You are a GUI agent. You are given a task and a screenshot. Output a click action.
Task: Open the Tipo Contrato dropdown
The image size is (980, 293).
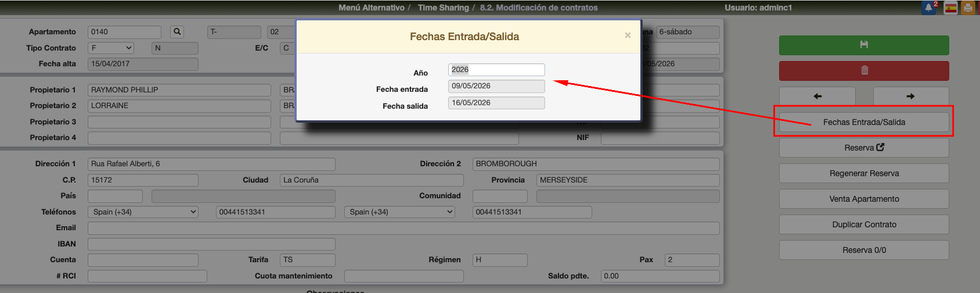111,48
